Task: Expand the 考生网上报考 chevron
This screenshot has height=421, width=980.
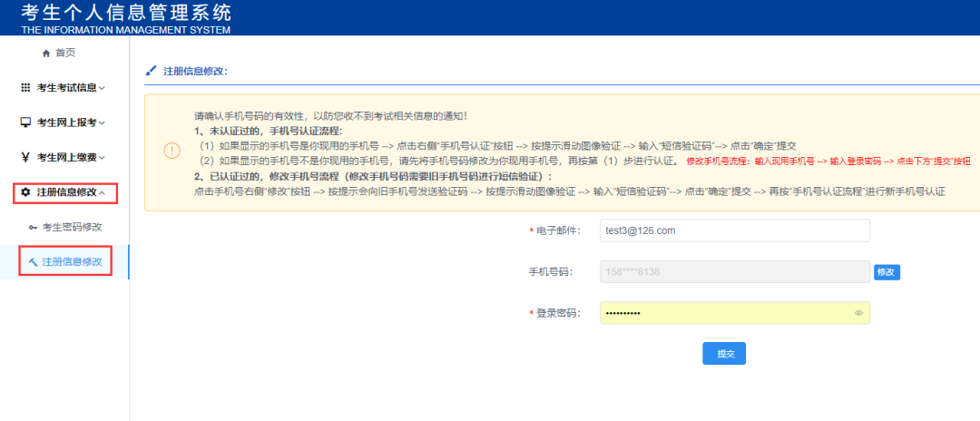Action: pyautogui.click(x=102, y=122)
